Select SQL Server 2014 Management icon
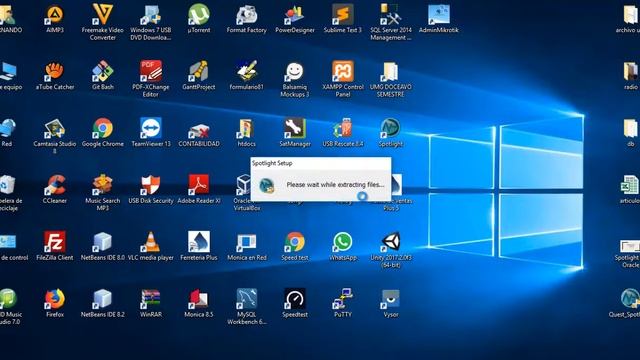The image size is (640, 360). point(391,15)
